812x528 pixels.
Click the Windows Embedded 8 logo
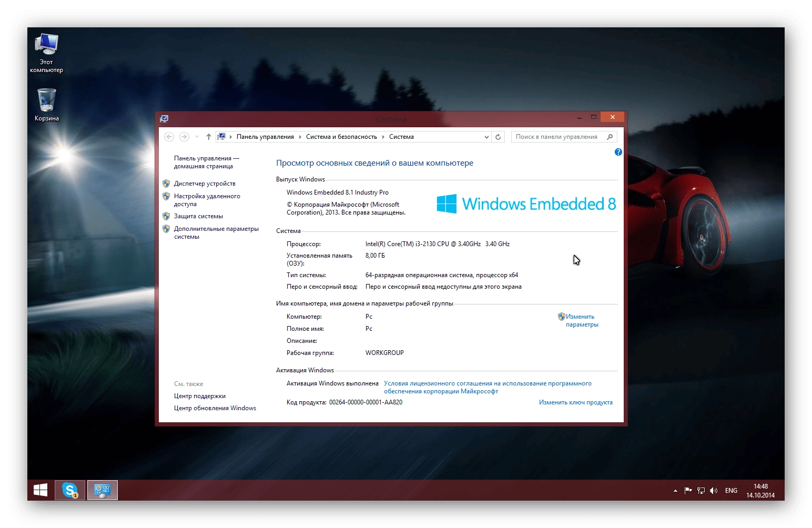526,204
